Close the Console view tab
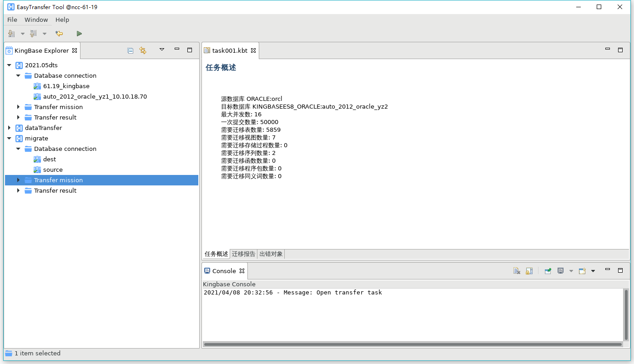Image resolution: width=634 pixels, height=364 pixels. click(242, 271)
